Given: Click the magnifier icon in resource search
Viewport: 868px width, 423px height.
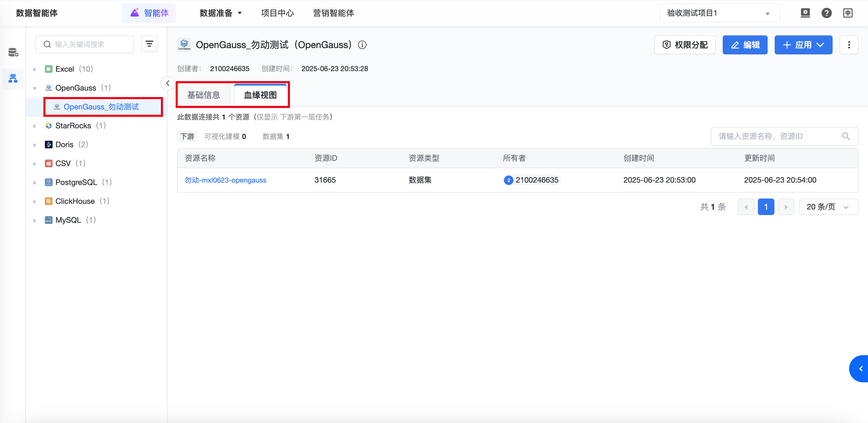Looking at the screenshot, I should pos(846,136).
